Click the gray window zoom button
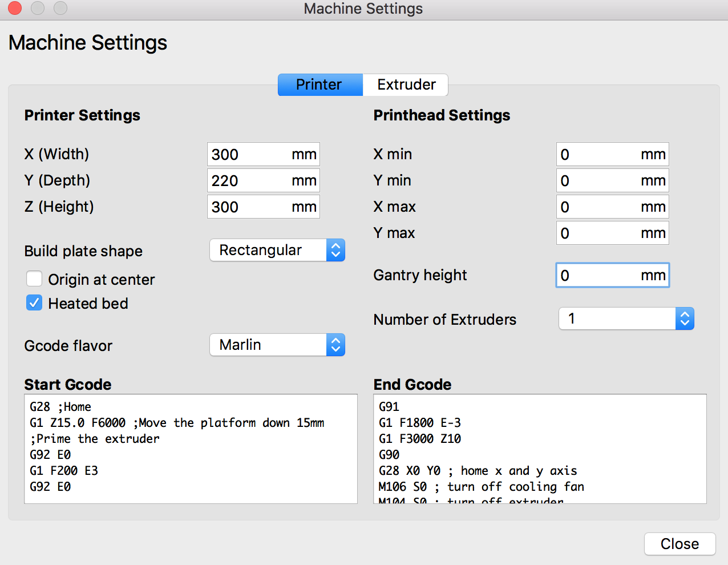This screenshot has height=565, width=728. [60, 8]
